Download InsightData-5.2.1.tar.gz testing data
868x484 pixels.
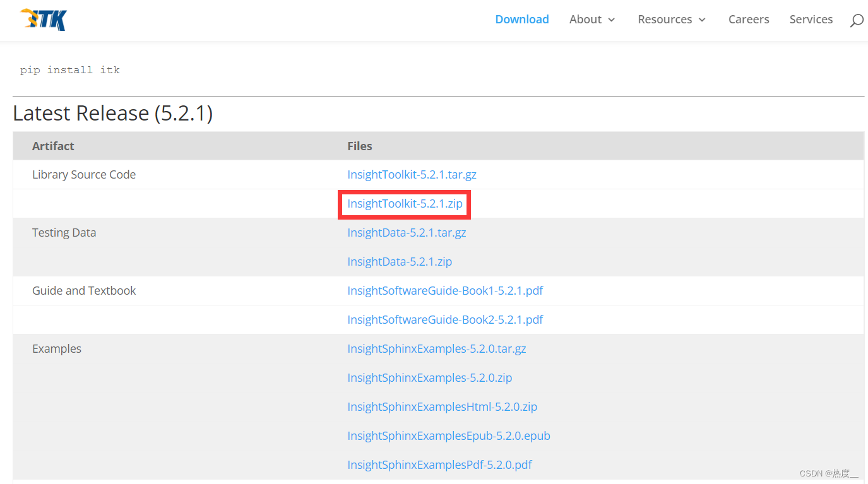click(x=406, y=232)
